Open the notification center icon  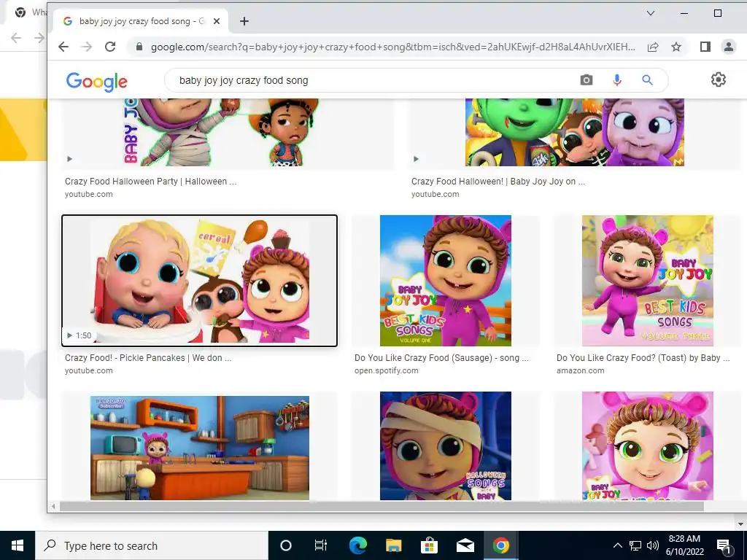(724, 545)
